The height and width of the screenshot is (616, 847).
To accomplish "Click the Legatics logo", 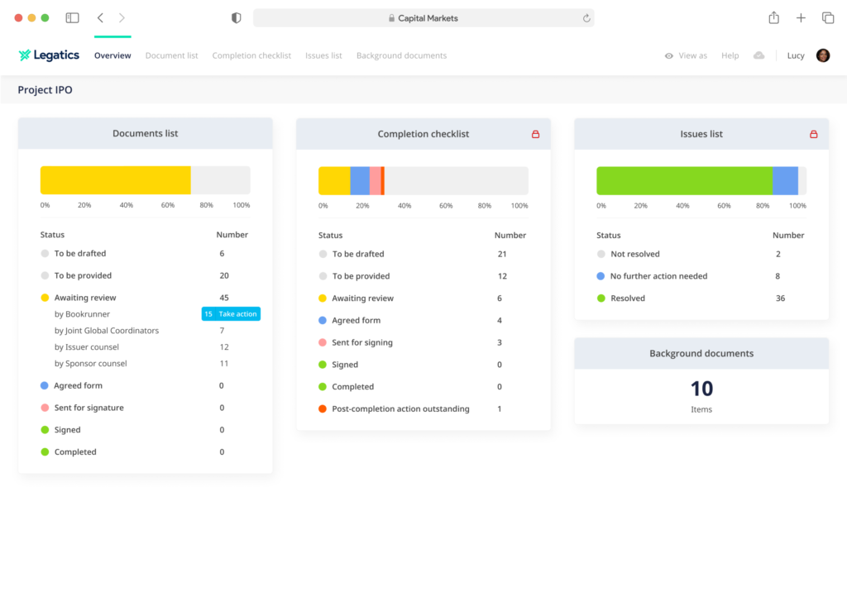I will point(49,55).
